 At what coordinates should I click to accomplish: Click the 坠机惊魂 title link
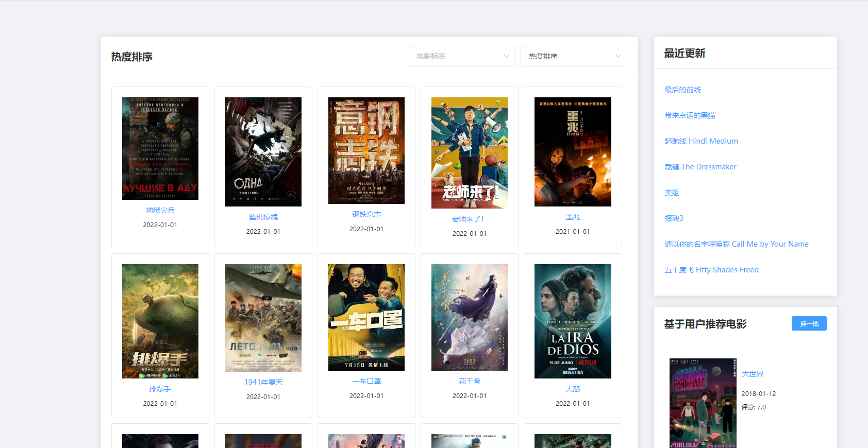click(263, 217)
